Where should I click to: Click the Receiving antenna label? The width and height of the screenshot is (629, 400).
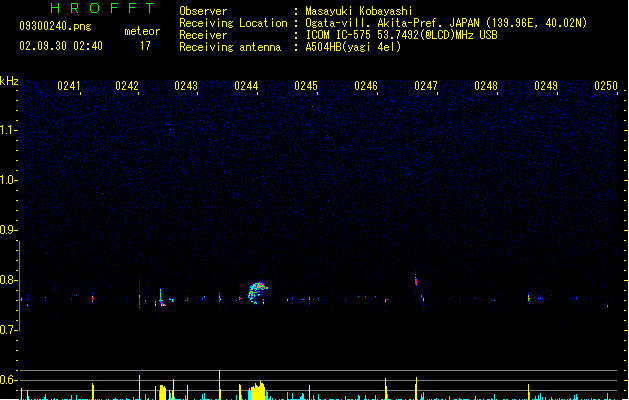[x=230, y=47]
